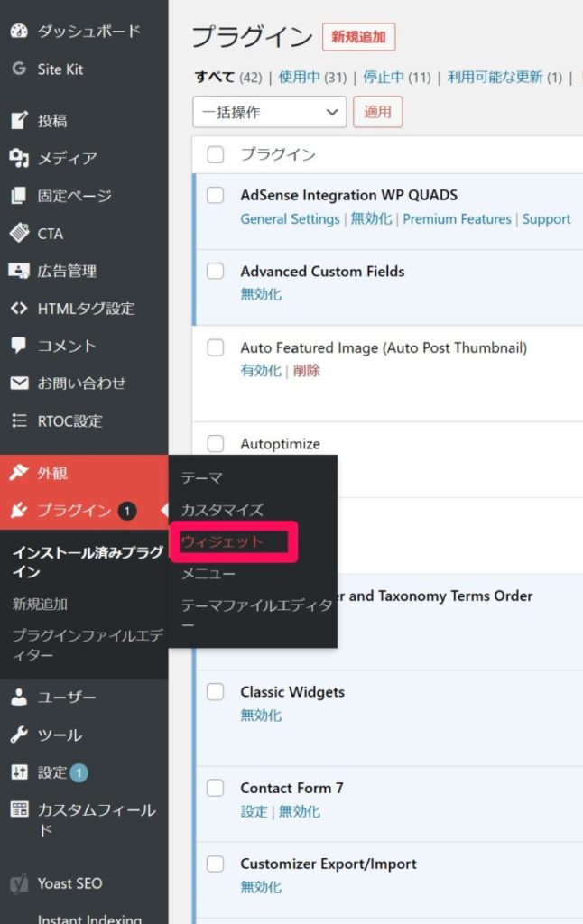Click the 広告管理 icon
This screenshot has width=583, height=924.
tap(19, 271)
